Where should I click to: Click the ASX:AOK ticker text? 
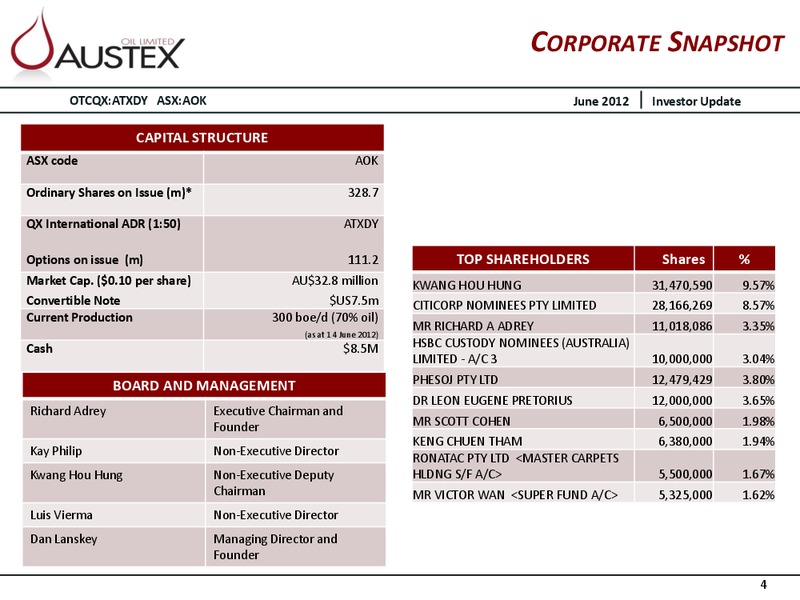(182, 101)
